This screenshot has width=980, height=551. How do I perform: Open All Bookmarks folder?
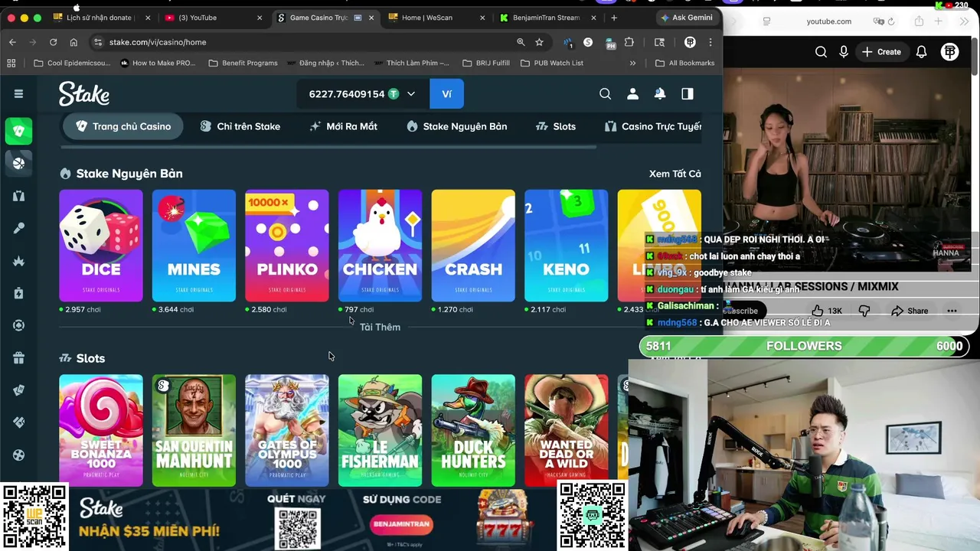(684, 63)
